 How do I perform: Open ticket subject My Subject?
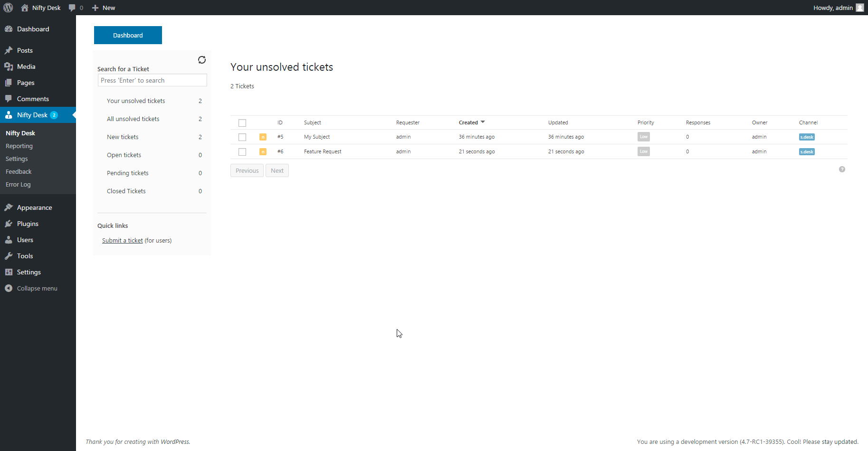click(x=317, y=137)
